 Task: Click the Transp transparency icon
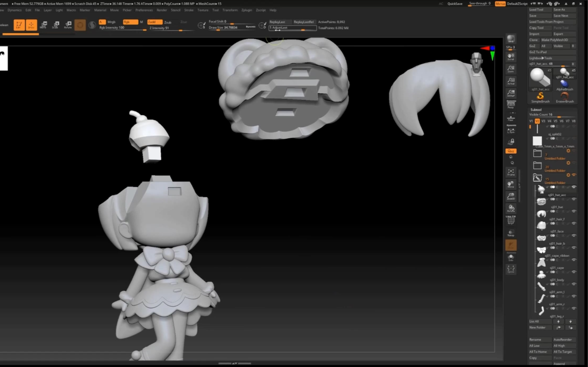(x=511, y=233)
